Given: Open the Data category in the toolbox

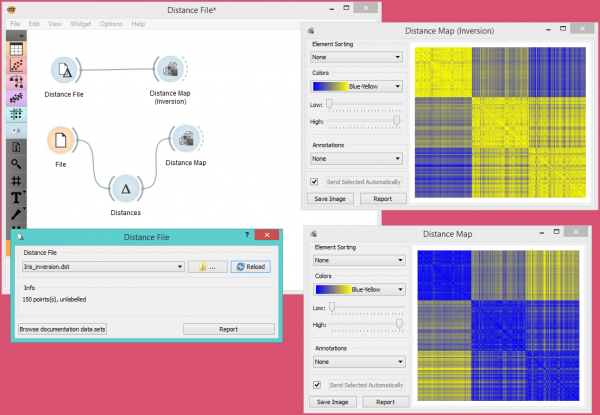Looking at the screenshot, I should click(18, 49).
